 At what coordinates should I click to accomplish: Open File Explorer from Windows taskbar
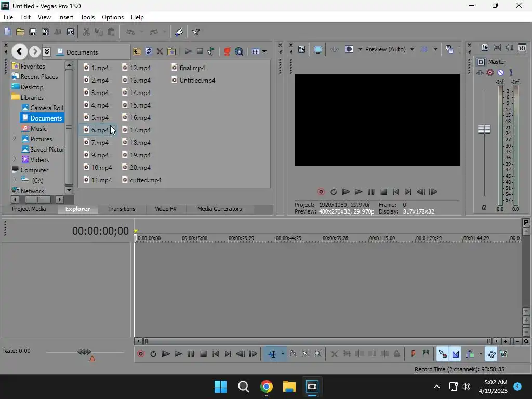[x=289, y=387]
